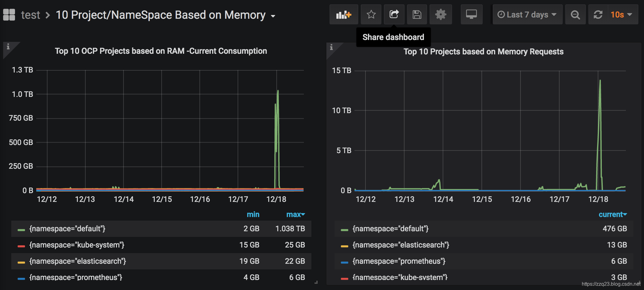Click the 22 GB elasticsearch max value

point(295,261)
